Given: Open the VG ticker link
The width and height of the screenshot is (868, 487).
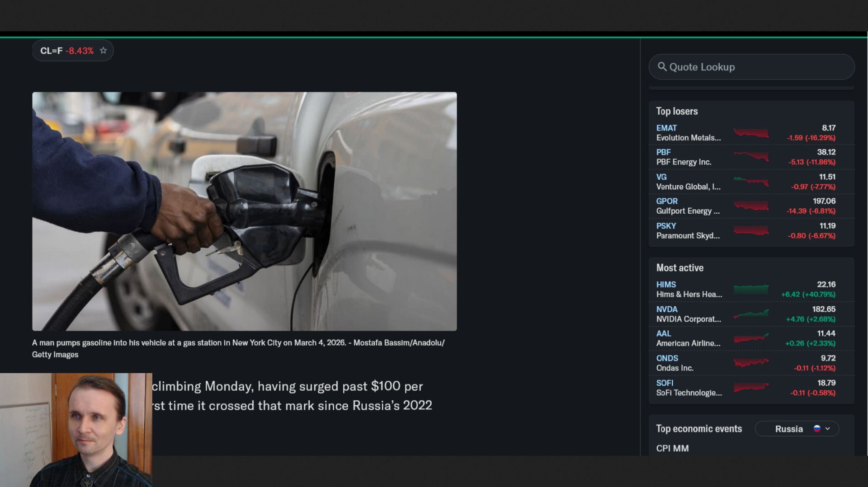Looking at the screenshot, I should point(661,177).
